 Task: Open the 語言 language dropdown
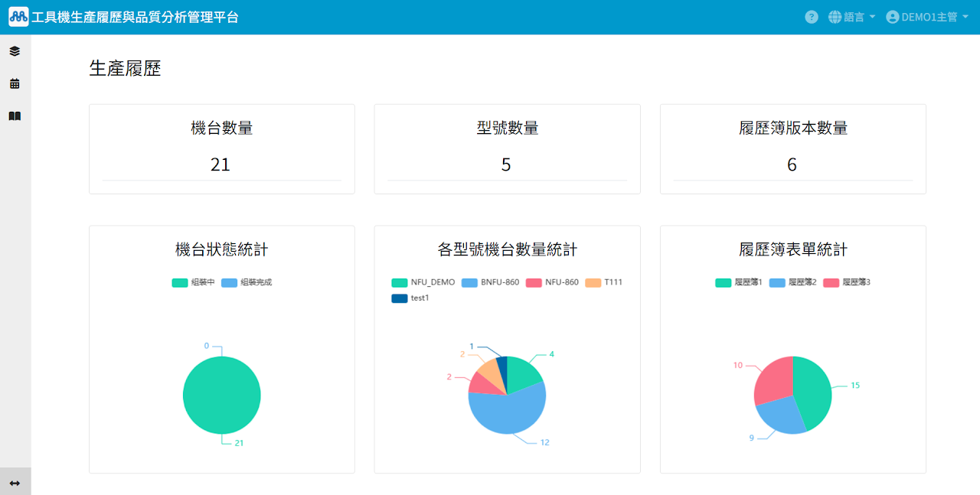click(x=853, y=17)
